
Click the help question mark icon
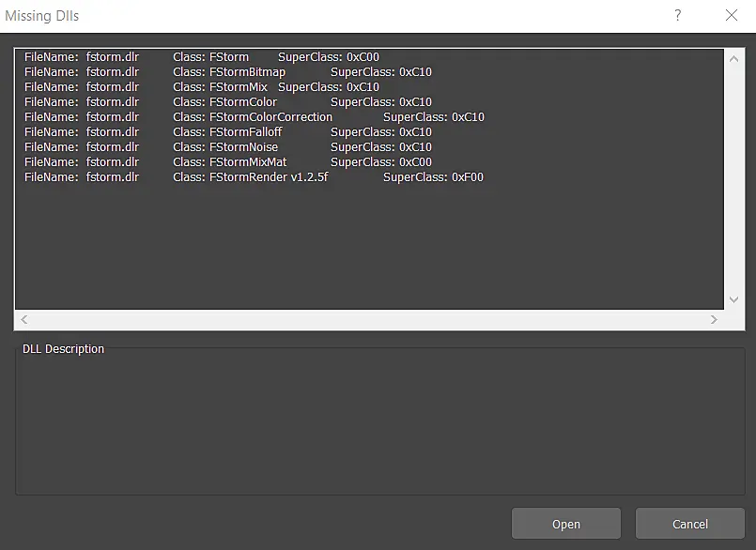pyautogui.click(x=677, y=15)
